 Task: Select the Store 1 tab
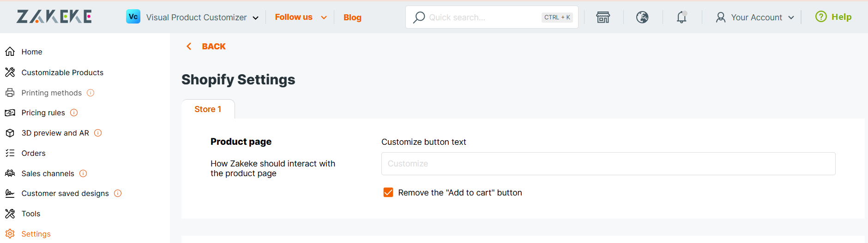click(x=208, y=109)
